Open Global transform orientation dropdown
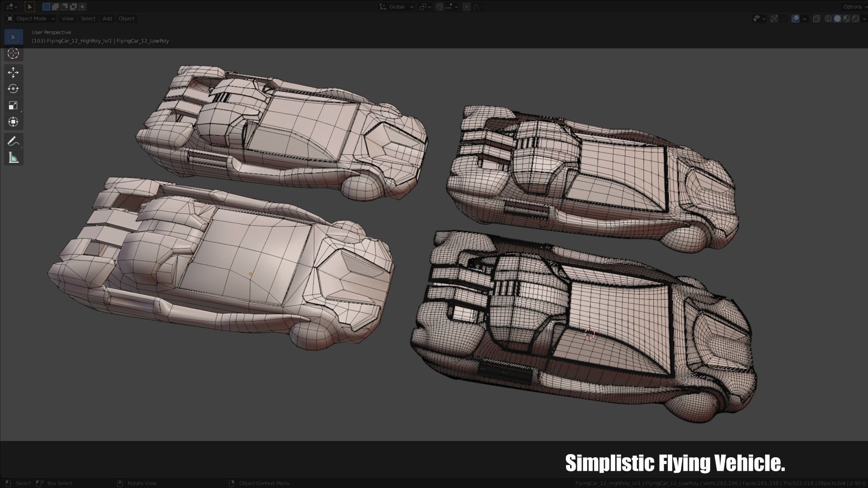This screenshot has height=488, width=868. point(396,7)
